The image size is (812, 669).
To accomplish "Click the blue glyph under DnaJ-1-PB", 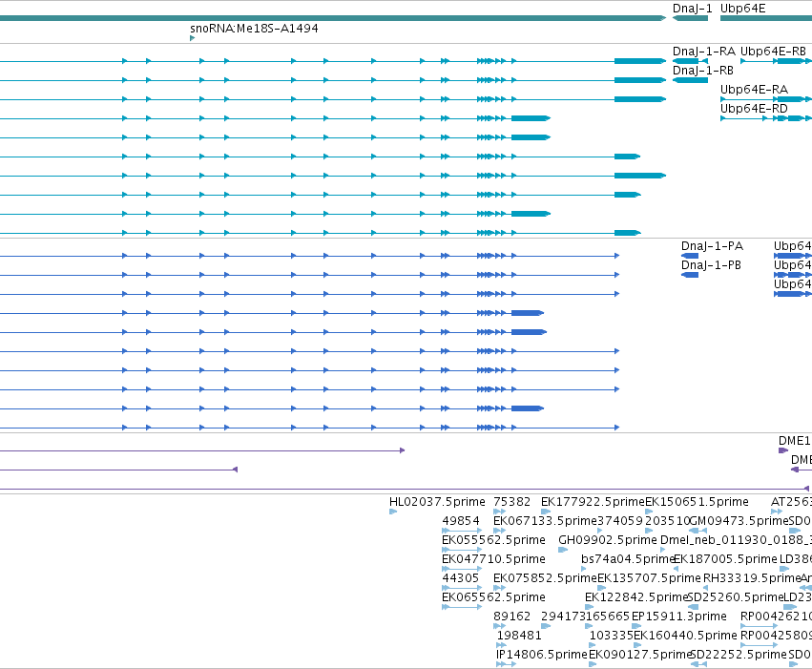I will click(x=690, y=275).
